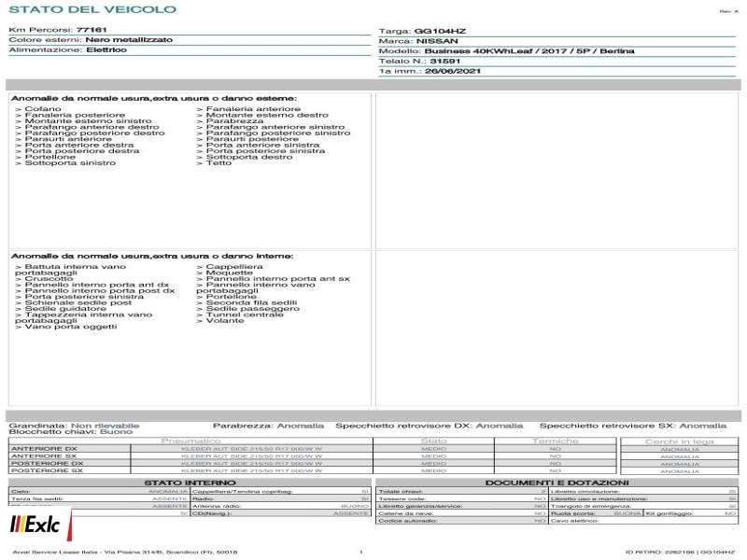Screen dimensions: 747x560
Task: Select the 'Pneumatico' column header
Action: [191, 441]
